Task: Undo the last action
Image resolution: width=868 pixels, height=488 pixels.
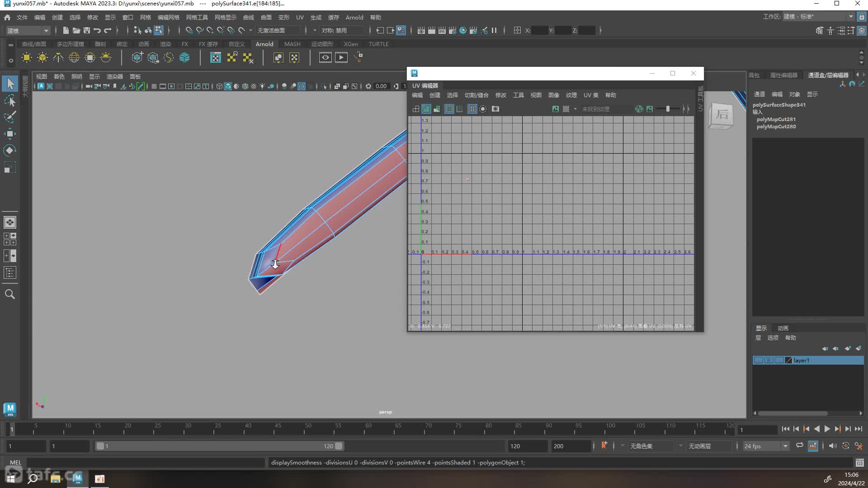Action: click(x=97, y=30)
